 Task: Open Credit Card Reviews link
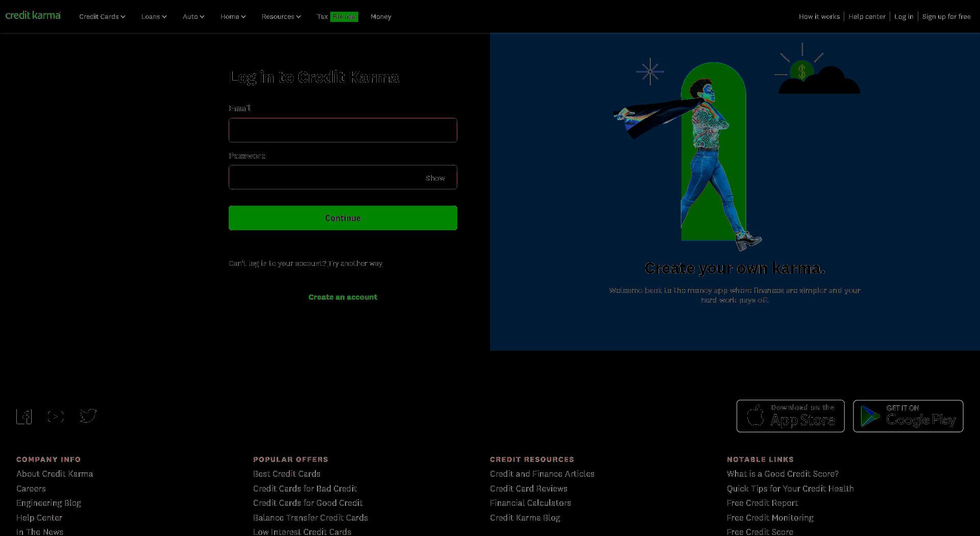pos(529,489)
